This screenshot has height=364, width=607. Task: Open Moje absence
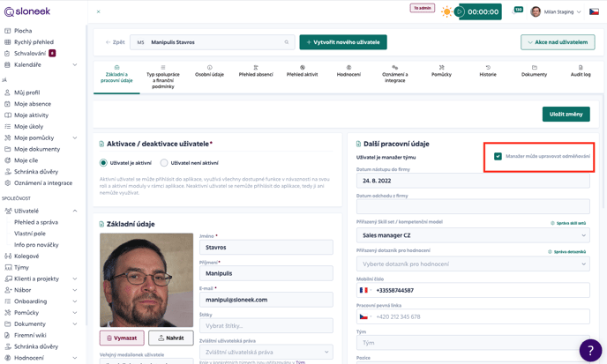pyautogui.click(x=33, y=104)
